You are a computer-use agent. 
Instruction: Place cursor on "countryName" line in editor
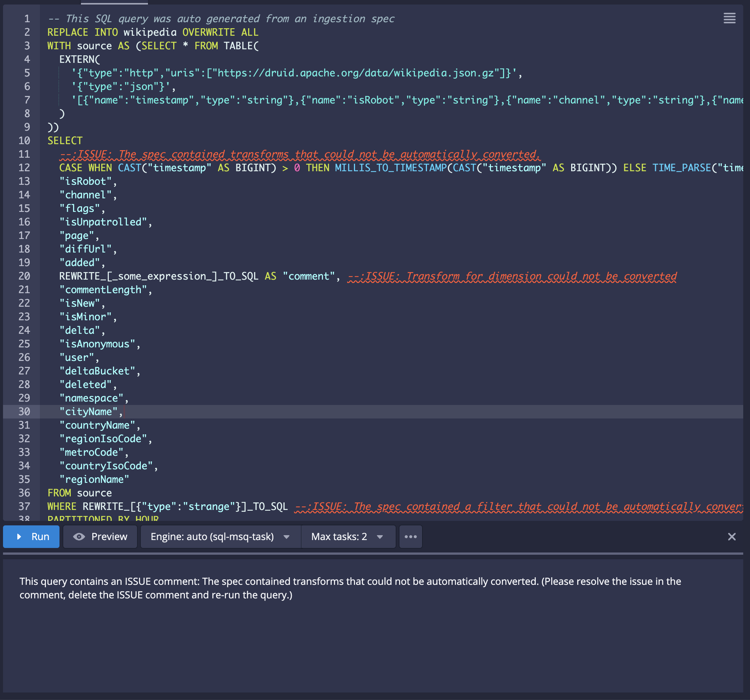click(x=98, y=425)
